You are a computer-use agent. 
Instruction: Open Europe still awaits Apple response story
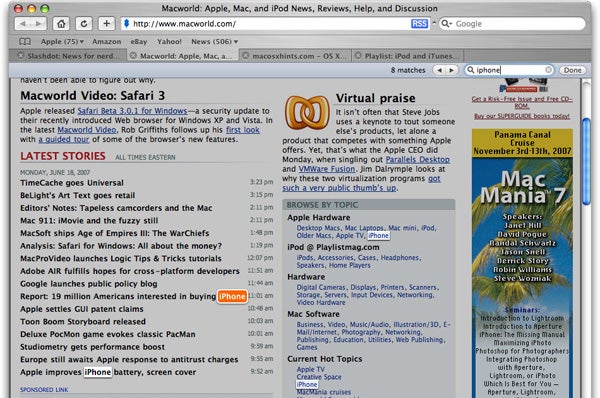coord(129,359)
